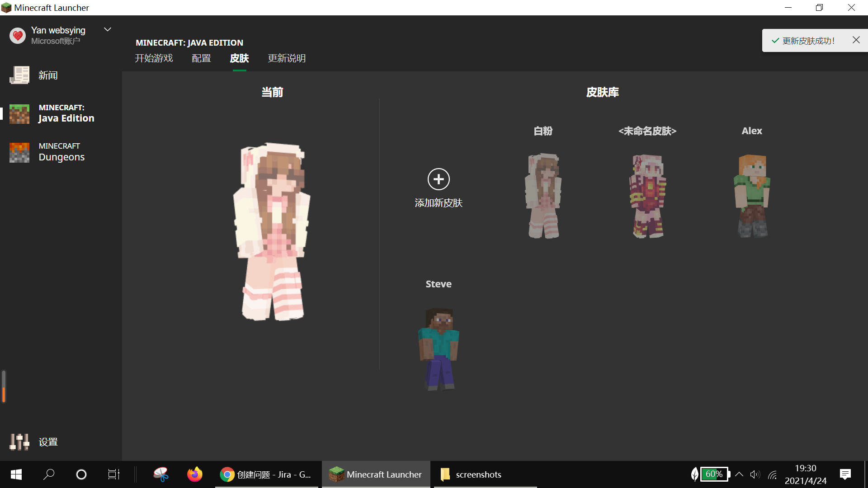Pick the unnamed 未命名皮肤 skin
Viewport: 868px width, 488px height.
647,195
